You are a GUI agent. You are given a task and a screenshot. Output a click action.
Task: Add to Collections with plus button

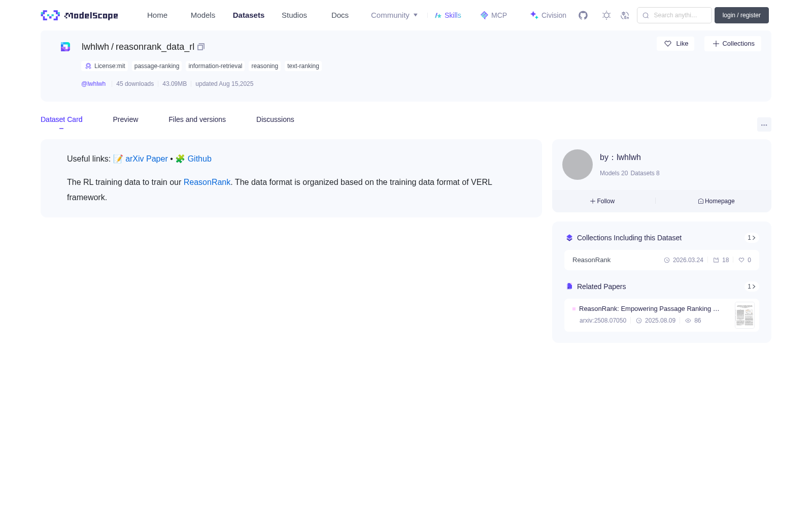(x=733, y=44)
